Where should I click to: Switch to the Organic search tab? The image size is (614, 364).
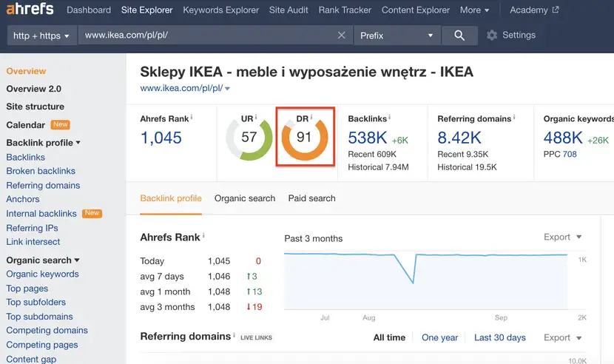pos(245,198)
